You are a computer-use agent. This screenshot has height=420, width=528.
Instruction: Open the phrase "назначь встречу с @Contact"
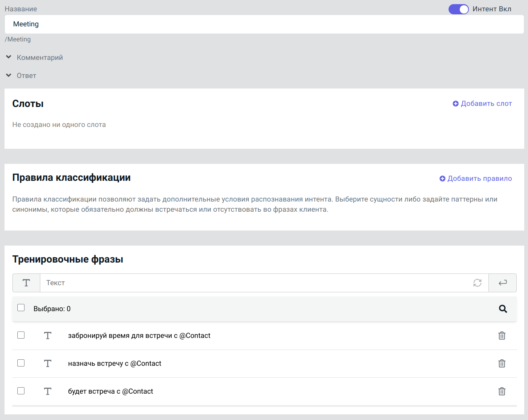click(114, 363)
